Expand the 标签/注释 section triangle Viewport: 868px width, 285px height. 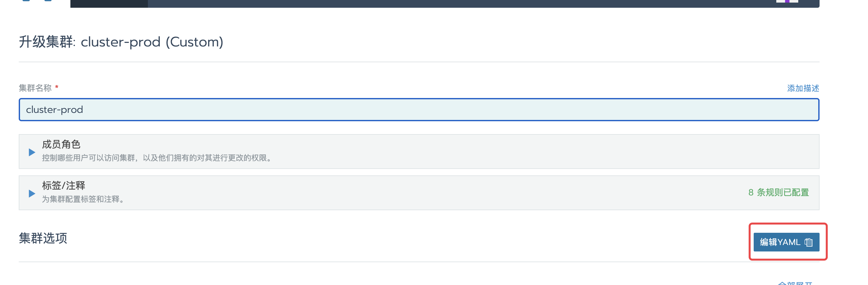pos(32,193)
